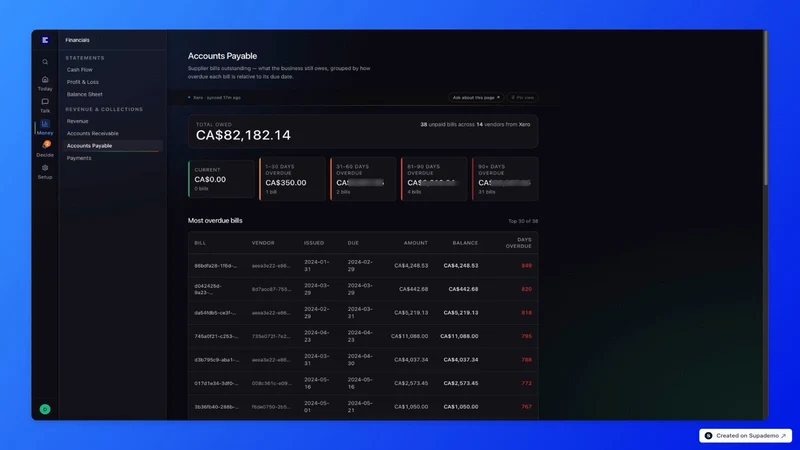Click the Balance column header
This screenshot has height=450, width=800.
point(465,243)
